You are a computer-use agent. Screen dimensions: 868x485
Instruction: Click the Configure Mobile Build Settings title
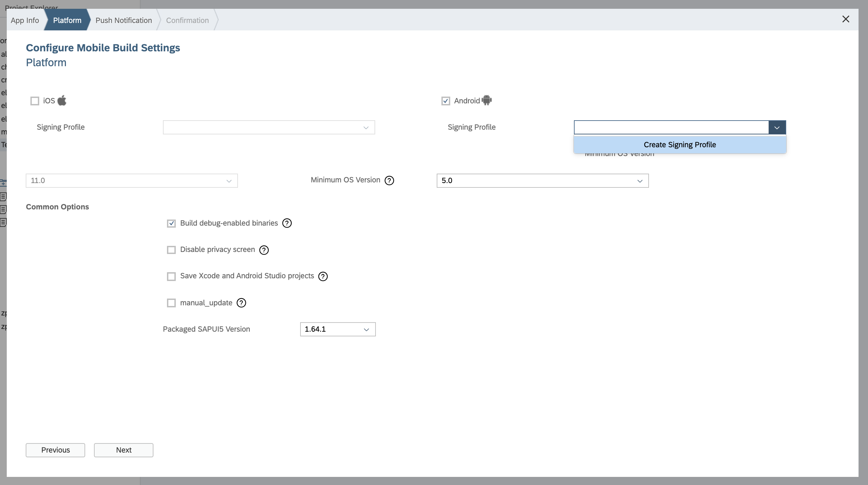coord(103,48)
